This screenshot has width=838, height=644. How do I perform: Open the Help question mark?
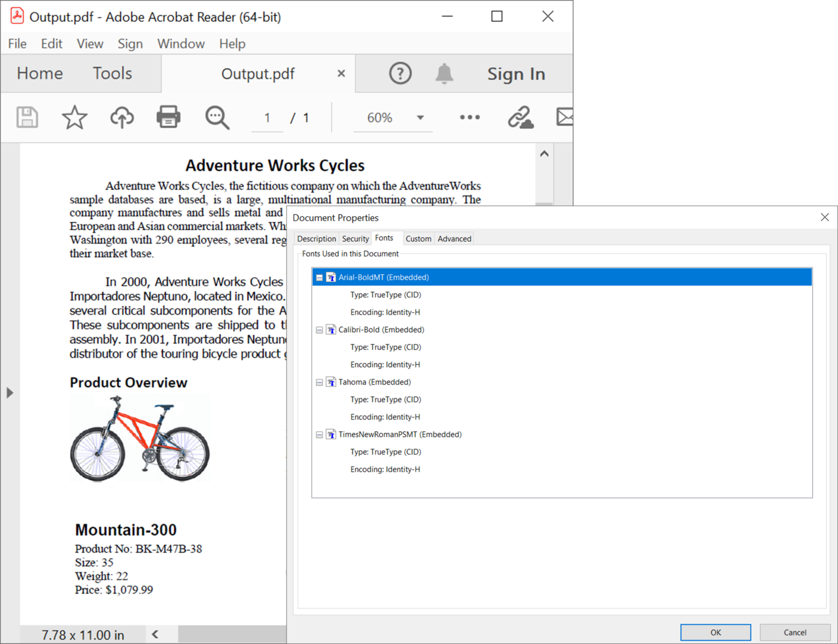pos(400,73)
